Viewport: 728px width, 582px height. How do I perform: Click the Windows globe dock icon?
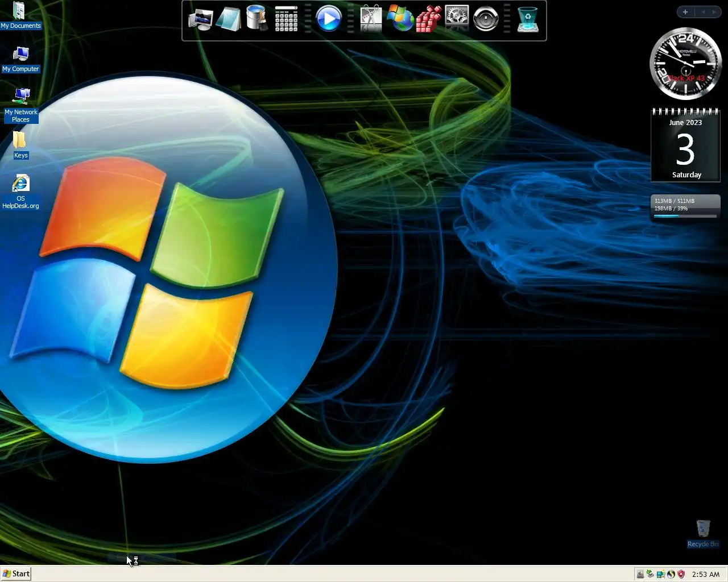pyautogui.click(x=400, y=19)
